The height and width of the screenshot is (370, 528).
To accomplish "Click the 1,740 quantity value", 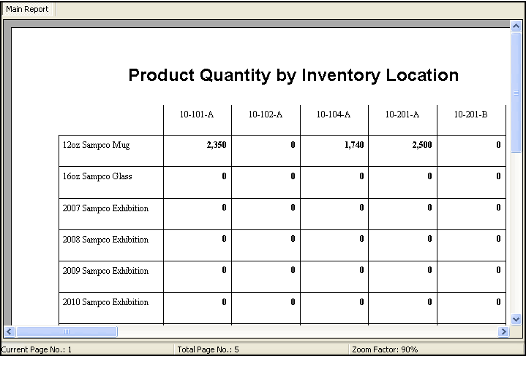I will click(354, 145).
